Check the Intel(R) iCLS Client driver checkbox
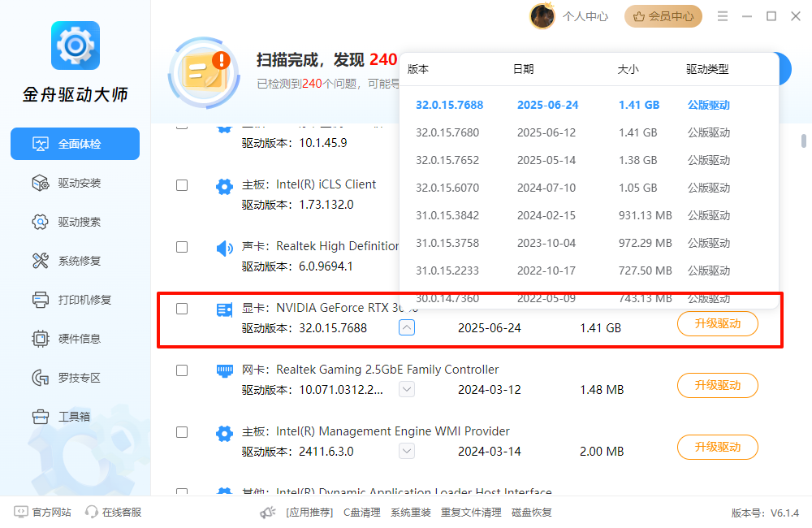This screenshot has height=528, width=812. tap(181, 185)
